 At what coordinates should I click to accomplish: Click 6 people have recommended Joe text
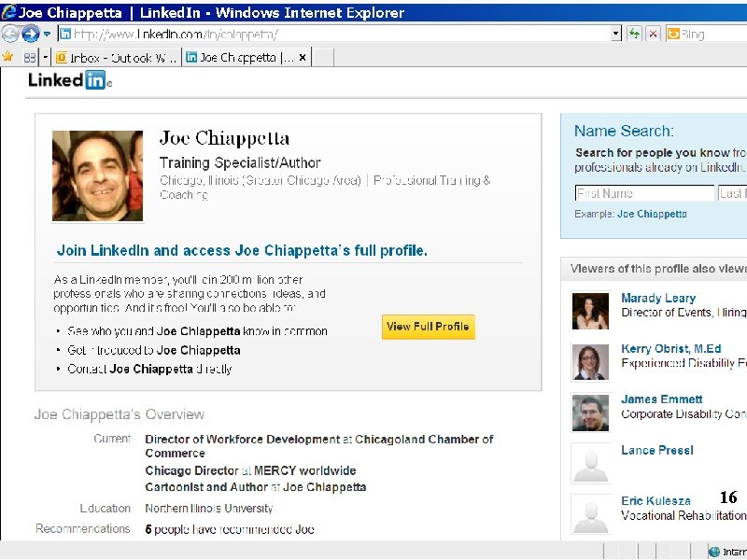point(230,529)
